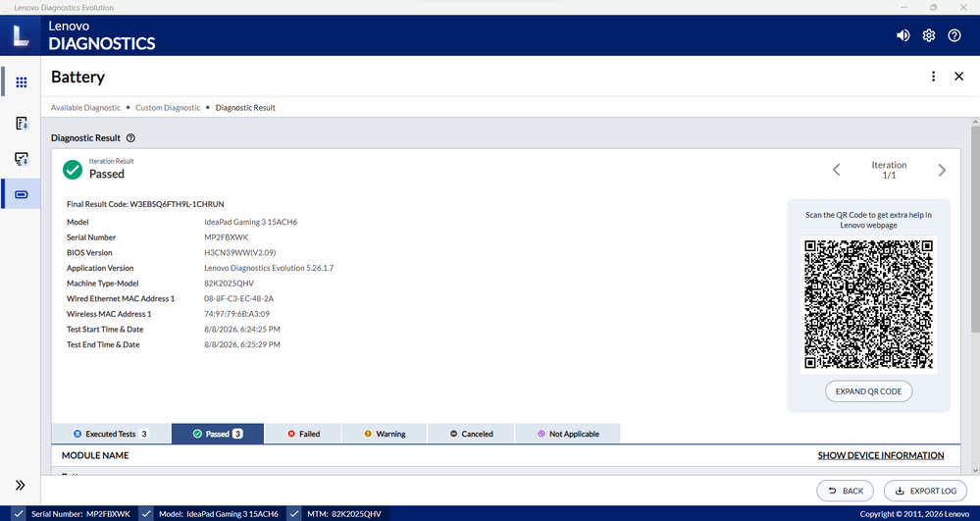Toggle Model checkbox in status bar

pyautogui.click(x=146, y=513)
